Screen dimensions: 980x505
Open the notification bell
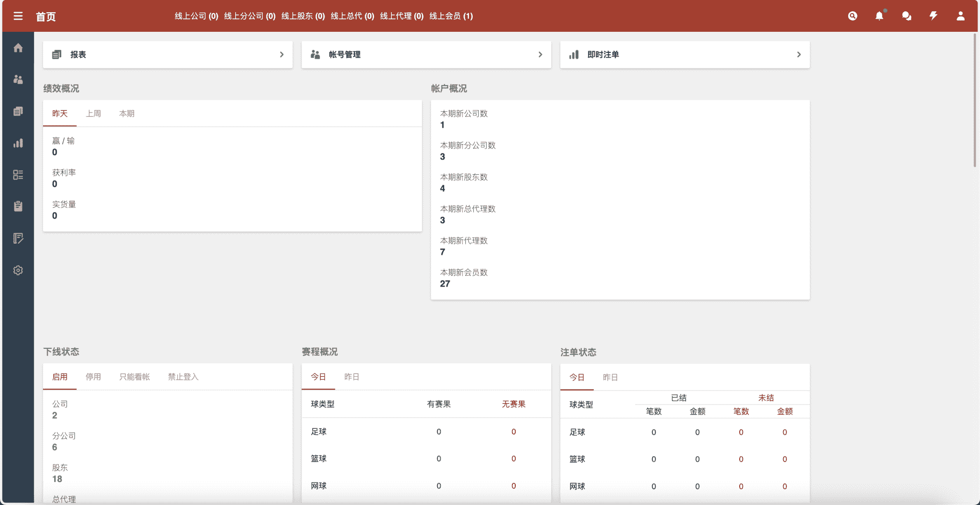pyautogui.click(x=879, y=16)
